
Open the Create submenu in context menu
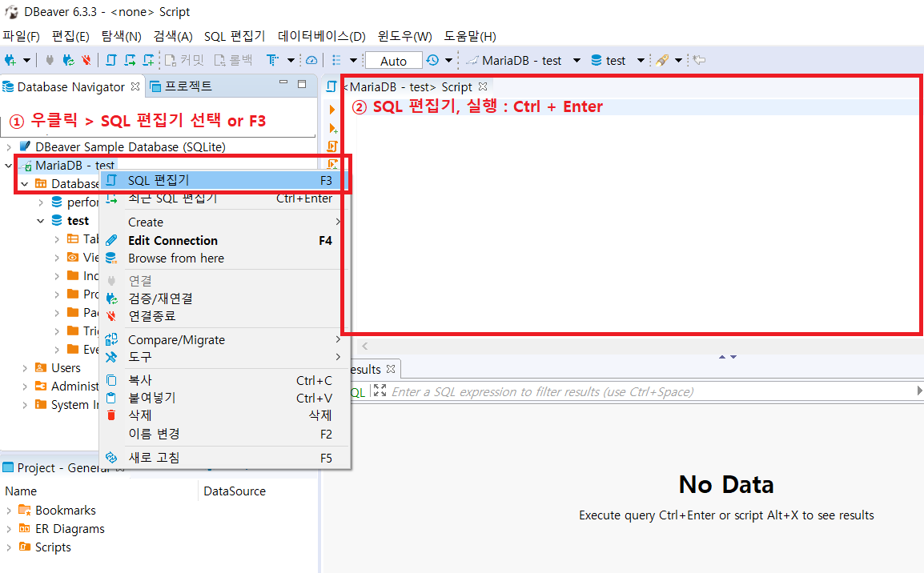pos(226,222)
